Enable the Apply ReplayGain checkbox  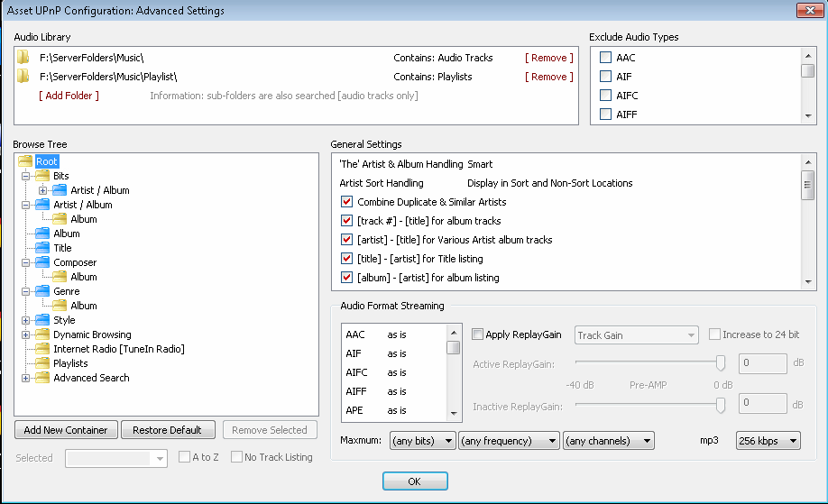477,334
